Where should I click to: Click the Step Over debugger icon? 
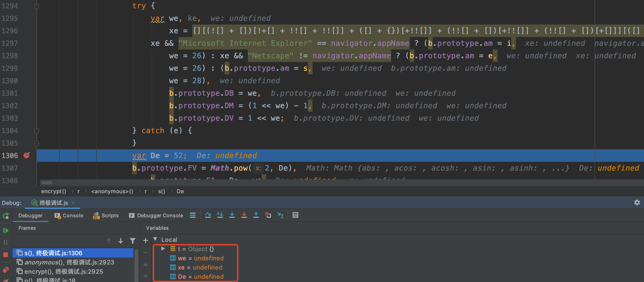click(208, 215)
